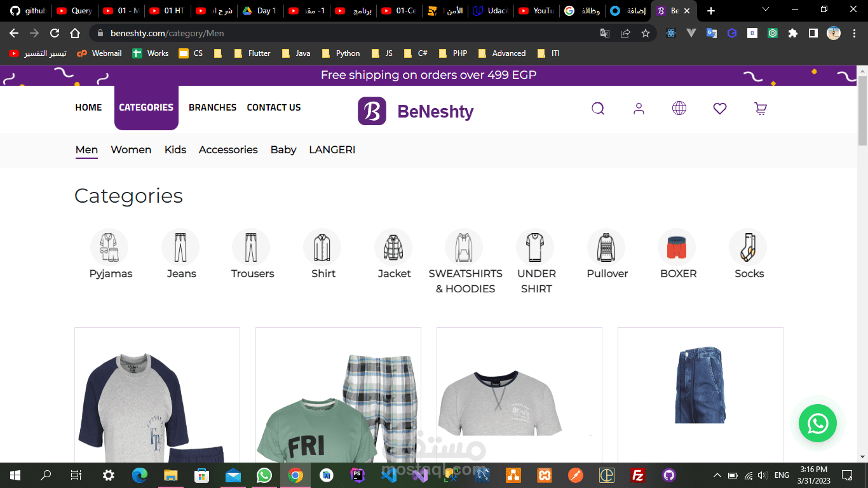Open the language globe icon
The width and height of the screenshot is (868, 488).
679,109
